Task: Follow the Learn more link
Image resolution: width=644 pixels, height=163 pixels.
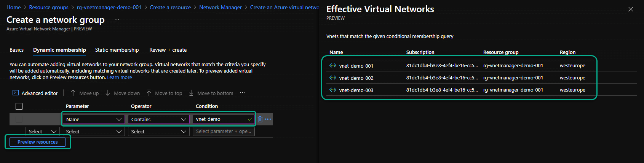Action: (120, 77)
